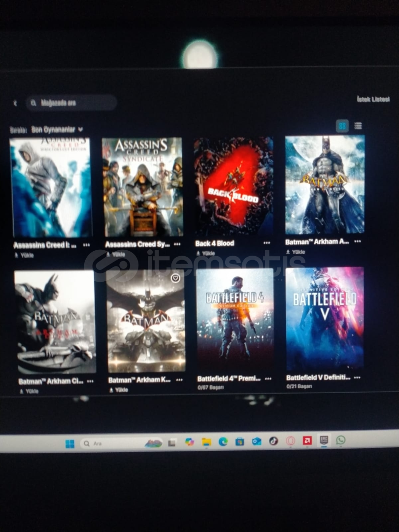
Task: Click Yükle under Batman Arkham Knight
Action: point(118,390)
